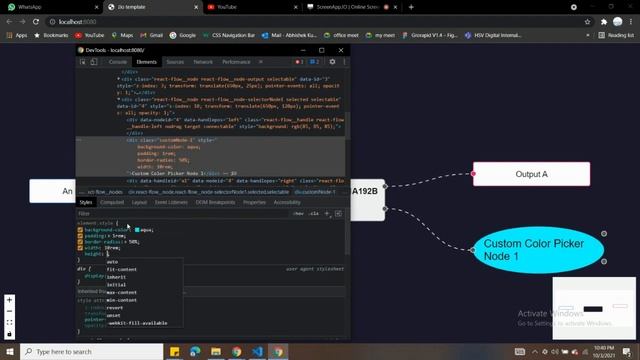Open the Chrome extensions puzzle icon
640x360 pixels.
point(604,22)
